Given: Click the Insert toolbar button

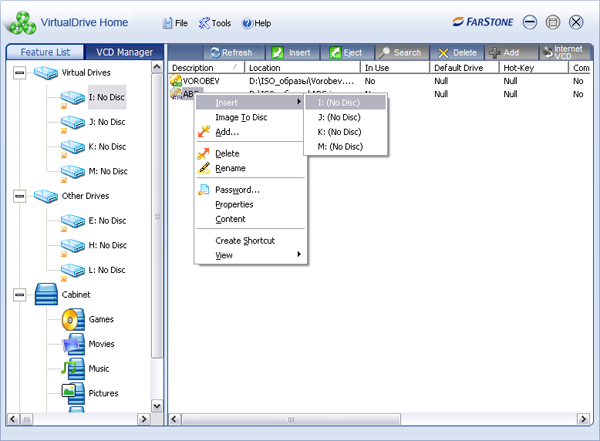Looking at the screenshot, I should click(294, 52).
